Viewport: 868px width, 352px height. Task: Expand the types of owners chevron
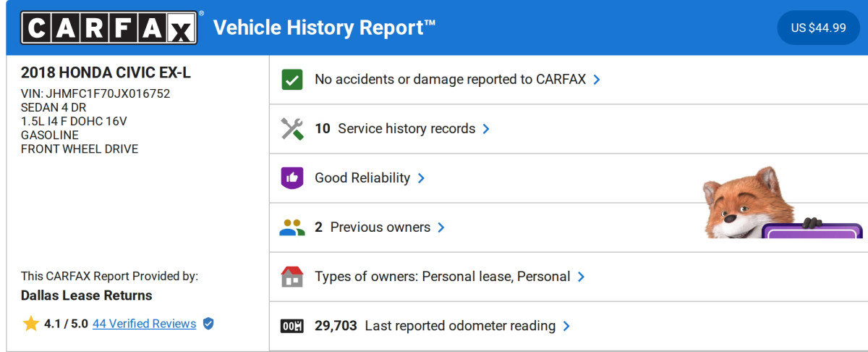click(581, 277)
